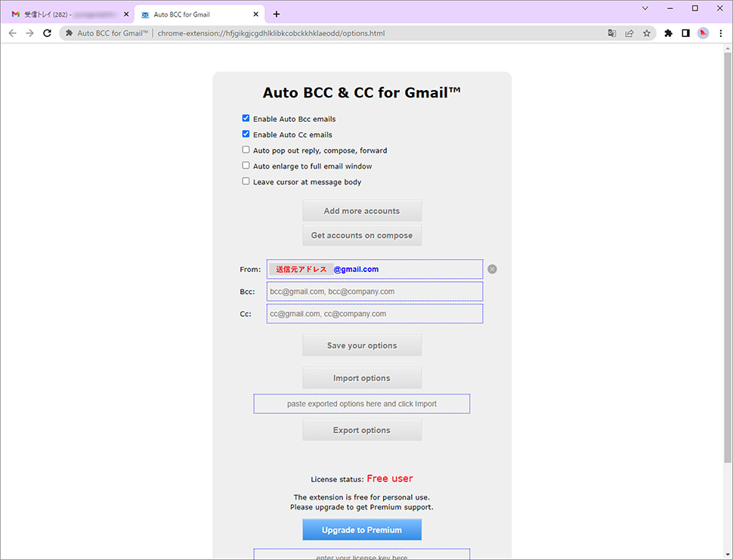Uncheck Enable Auto Cc emails
This screenshot has height=560, width=733.
(246, 135)
